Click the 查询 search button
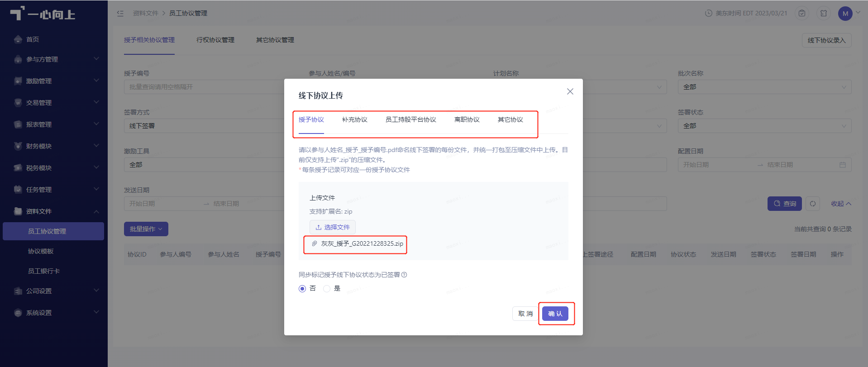Image resolution: width=868 pixels, height=367 pixels. click(785, 204)
